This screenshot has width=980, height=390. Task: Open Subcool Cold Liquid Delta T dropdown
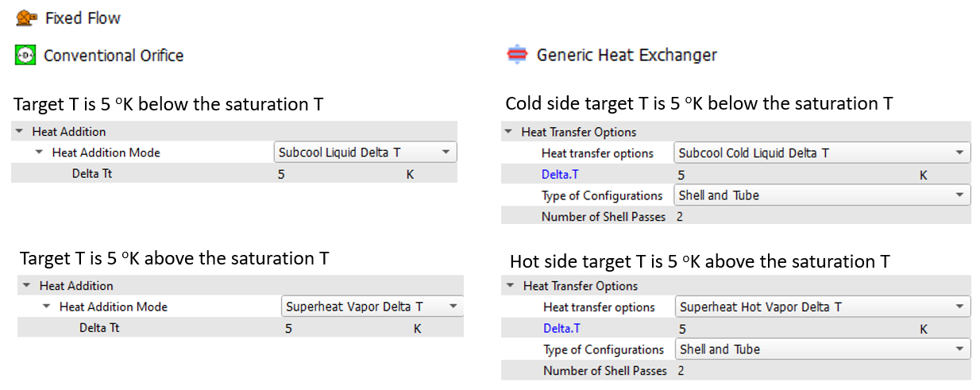[x=959, y=153]
